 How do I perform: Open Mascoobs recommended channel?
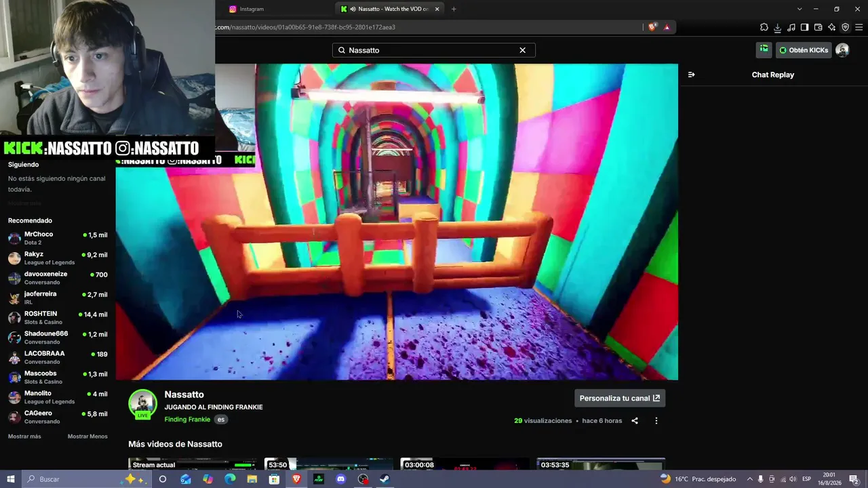[x=58, y=378]
